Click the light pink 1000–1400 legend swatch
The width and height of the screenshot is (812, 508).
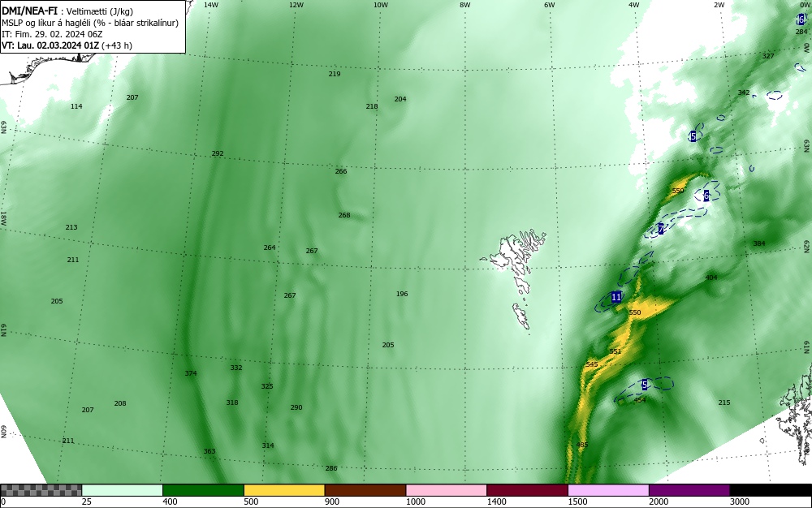447,490
